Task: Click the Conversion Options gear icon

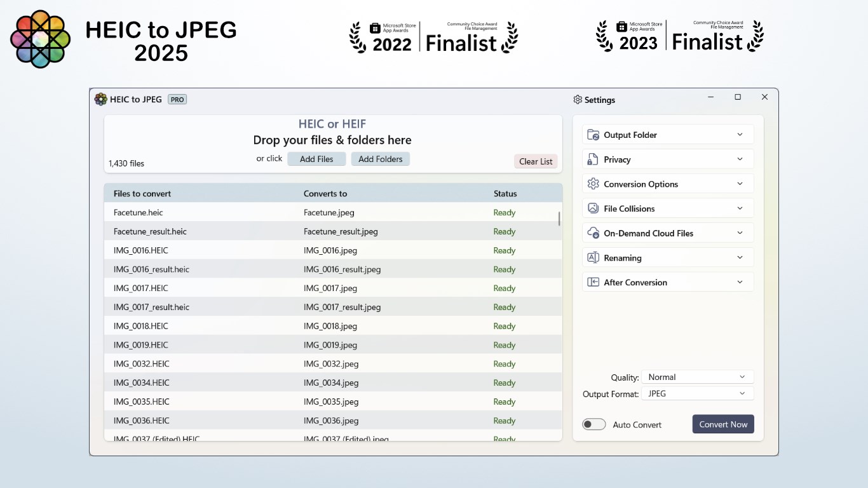Action: tap(593, 184)
